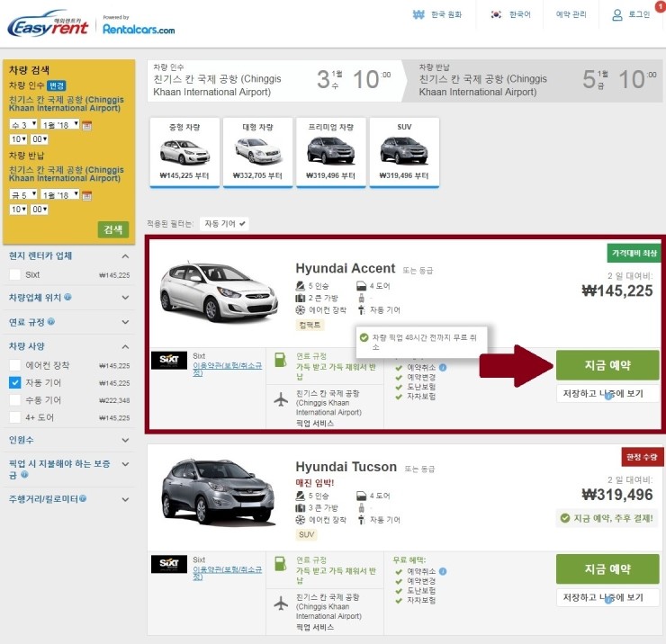
Task: Open the Korean won currency selector
Action: click(437, 14)
